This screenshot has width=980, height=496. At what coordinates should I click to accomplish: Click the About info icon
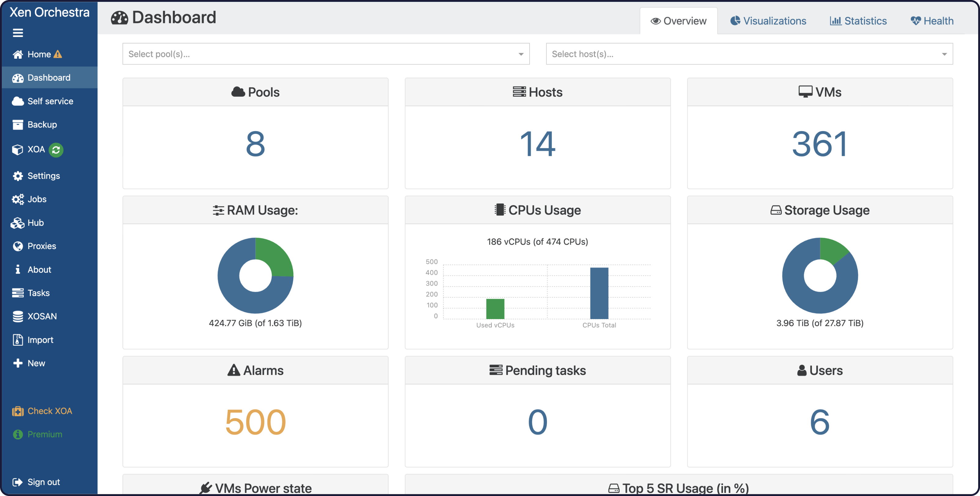[x=17, y=269]
